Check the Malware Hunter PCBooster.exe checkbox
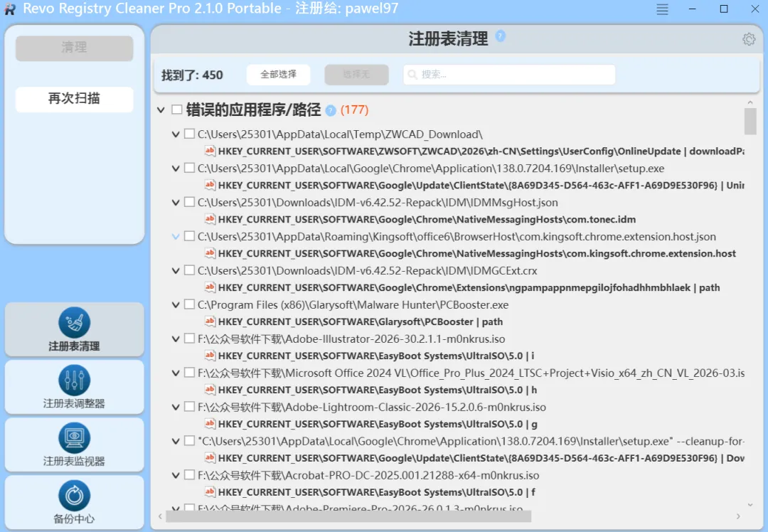Viewport: 768px width, 532px height. 190,304
